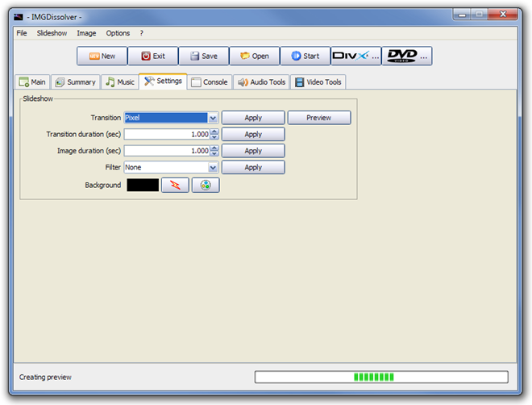The image size is (532, 405).
Task: Switch to the Main tab
Action: 32,82
